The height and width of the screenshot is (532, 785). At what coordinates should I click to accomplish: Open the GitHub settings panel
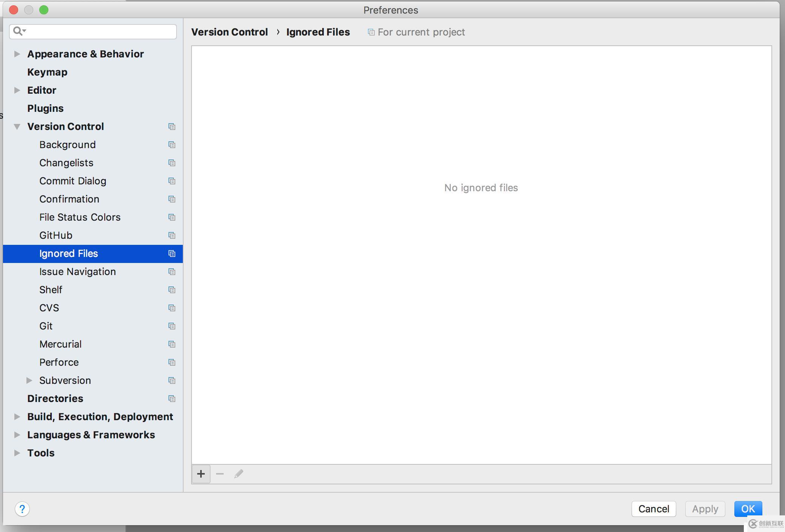point(55,235)
